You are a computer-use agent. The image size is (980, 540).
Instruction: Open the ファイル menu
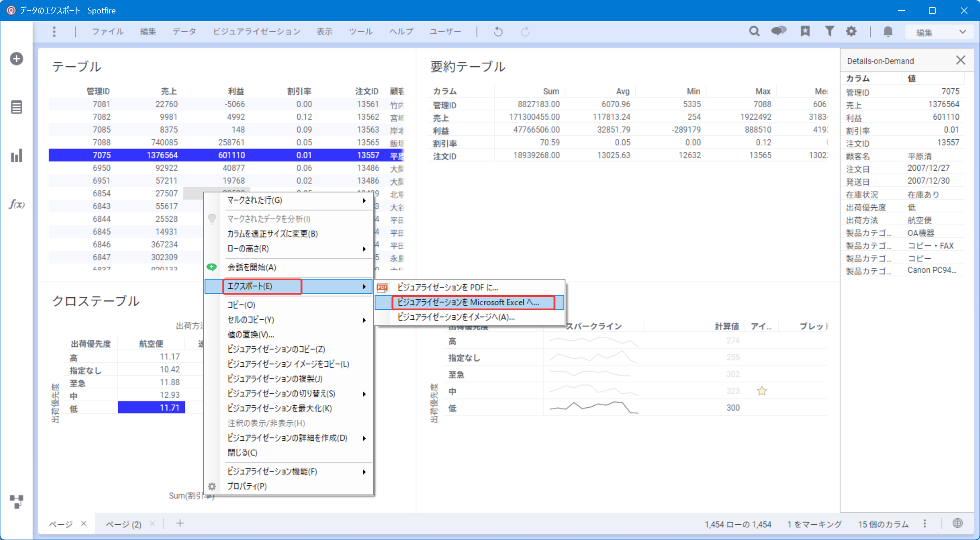[107, 32]
